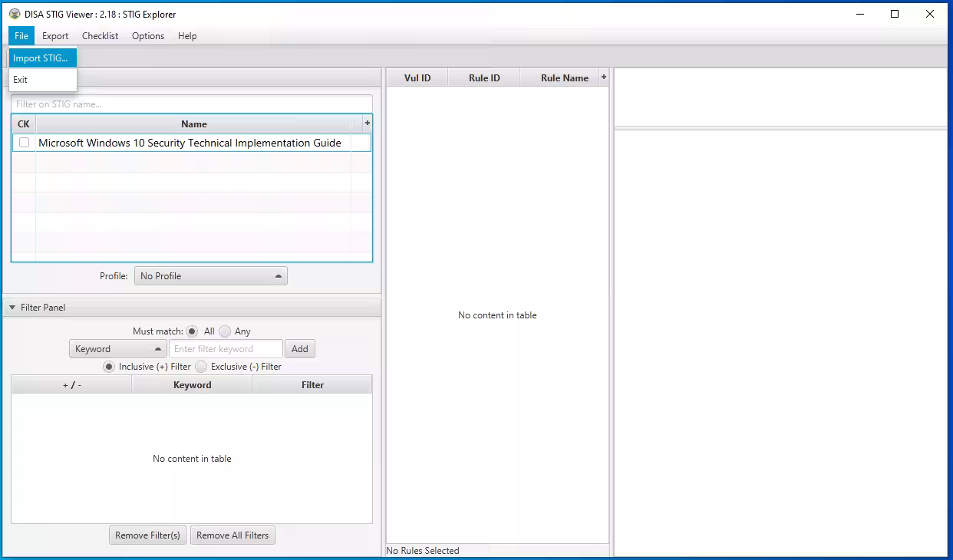Viewport: 953px width, 560px height.
Task: Select the Inclusive (+) Filter radio option
Action: point(109,367)
